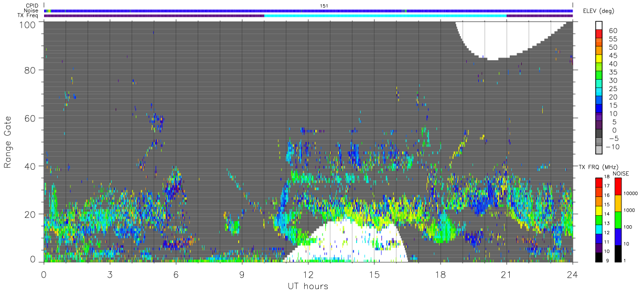Viewport: 644px width, 297px height.
Task: Click the black 9–10 segment of TX FRQ colorbar
Action: [x=598, y=257]
